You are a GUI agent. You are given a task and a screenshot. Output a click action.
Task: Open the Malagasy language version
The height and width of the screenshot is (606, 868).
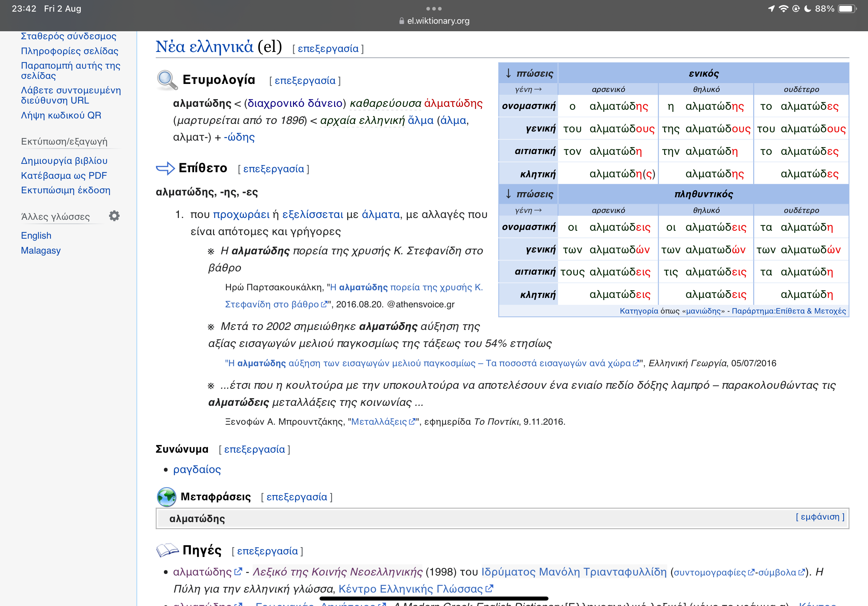point(40,250)
